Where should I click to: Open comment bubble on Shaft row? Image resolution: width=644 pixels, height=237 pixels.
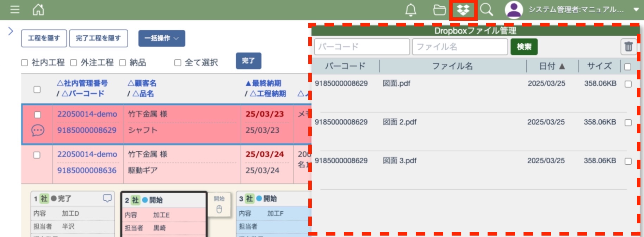(x=38, y=130)
